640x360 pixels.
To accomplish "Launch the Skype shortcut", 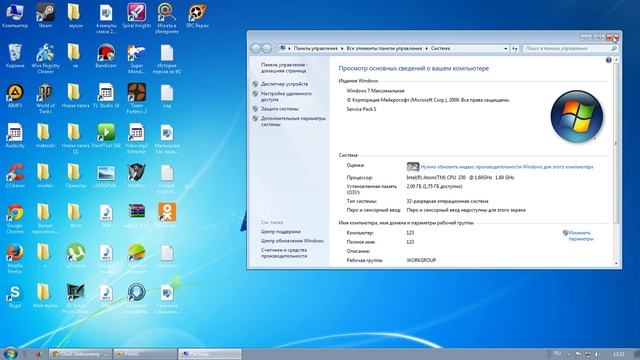I will click(x=15, y=296).
